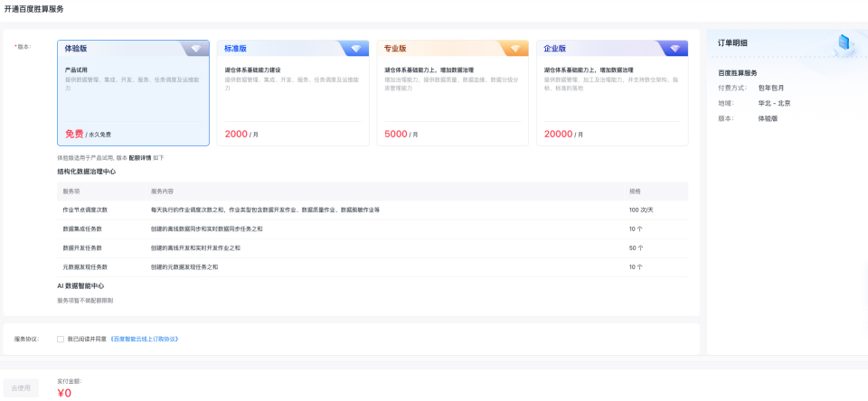Click 服务项暂不做配额限制 note

click(x=85, y=301)
